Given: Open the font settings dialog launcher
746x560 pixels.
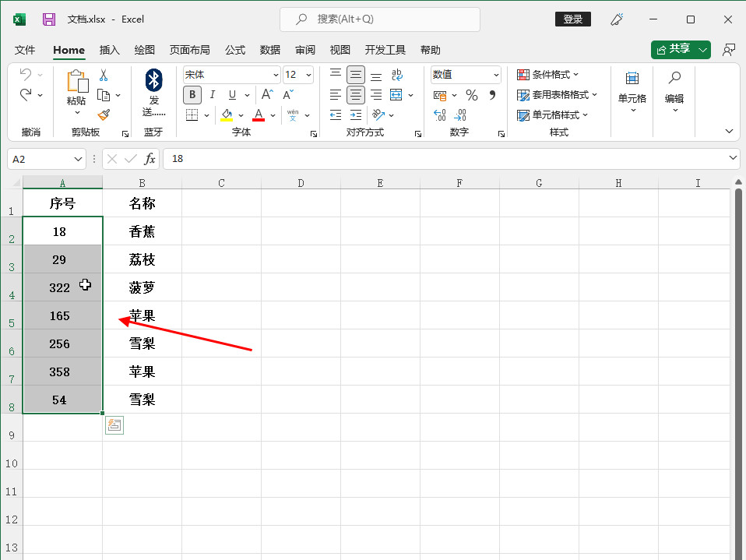Looking at the screenshot, I should (314, 134).
